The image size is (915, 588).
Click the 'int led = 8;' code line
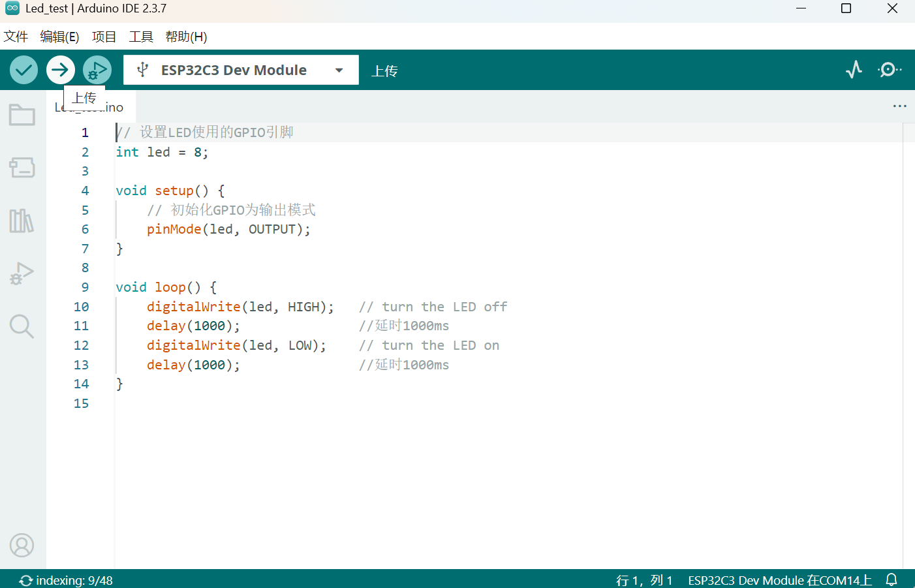click(x=162, y=152)
